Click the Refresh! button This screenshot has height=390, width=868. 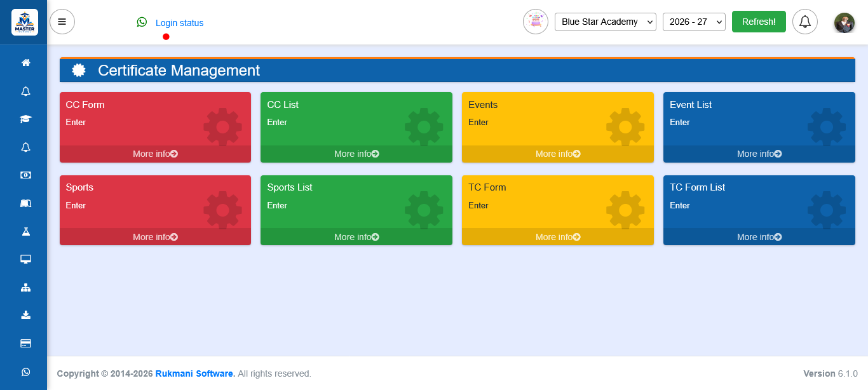(x=759, y=22)
